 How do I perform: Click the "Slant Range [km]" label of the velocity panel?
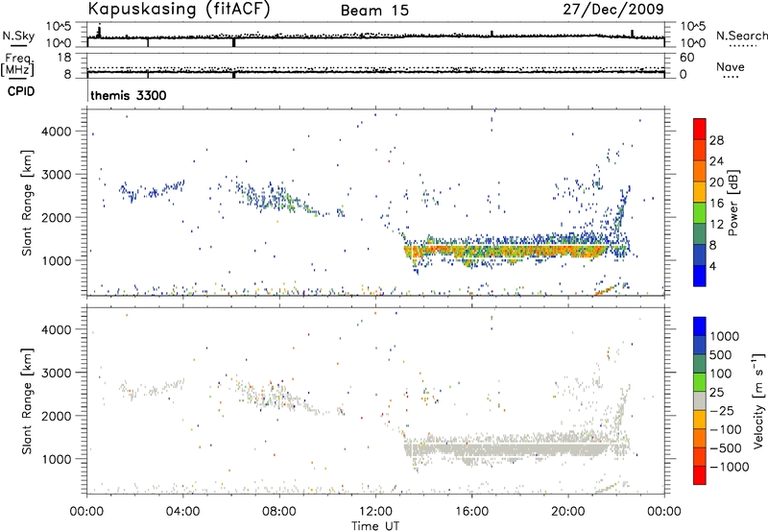click(27, 401)
